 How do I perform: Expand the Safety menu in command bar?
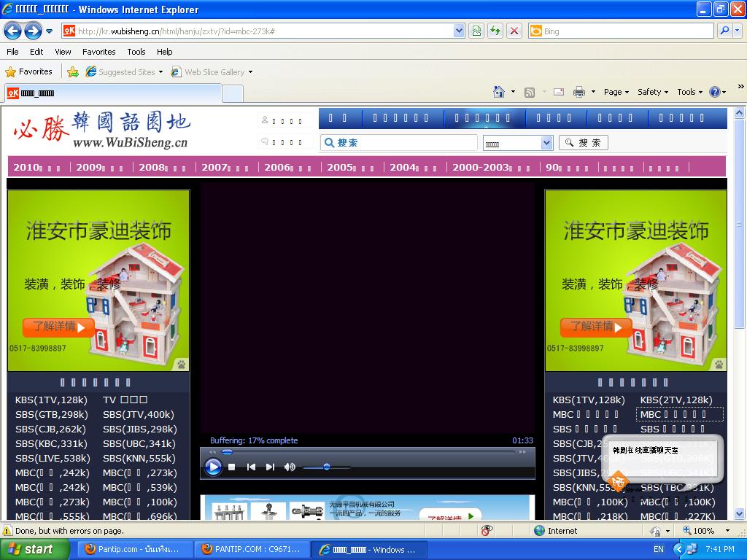[653, 92]
